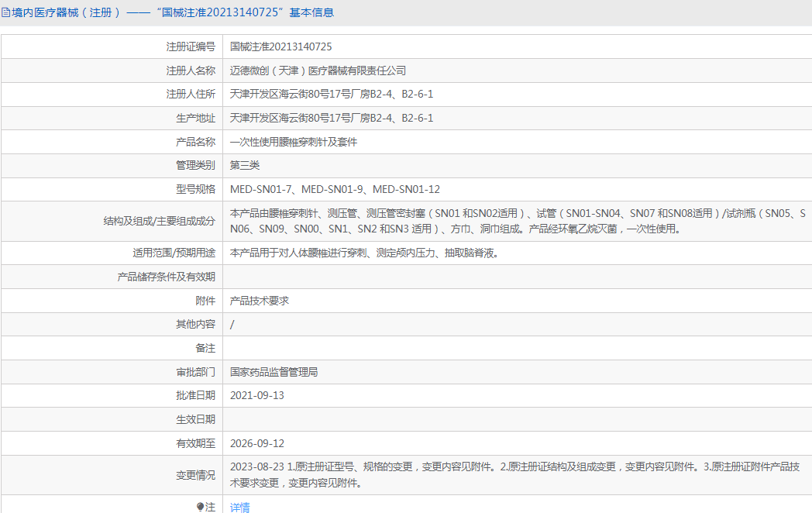Click the 产品储存条件及有效期 label

click(166, 277)
